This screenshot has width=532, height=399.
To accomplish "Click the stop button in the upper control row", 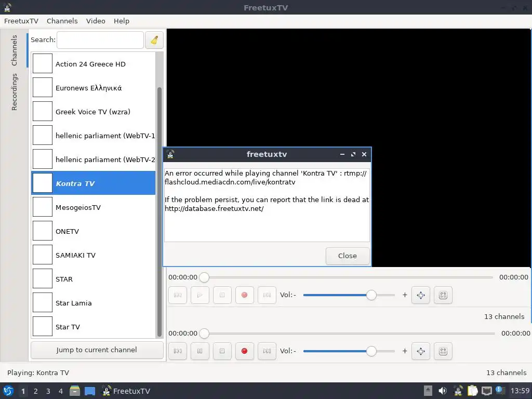I will click(222, 295).
